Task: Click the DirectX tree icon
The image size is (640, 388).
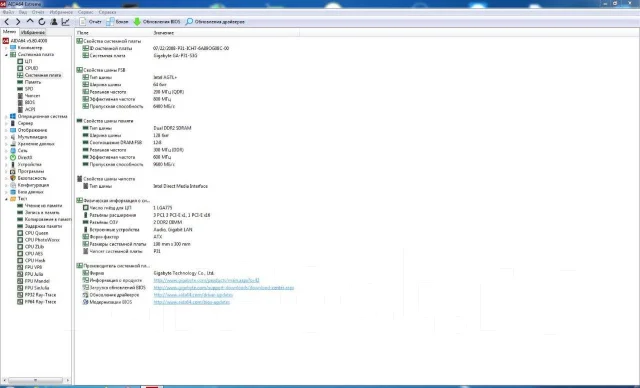Action: click(13, 157)
